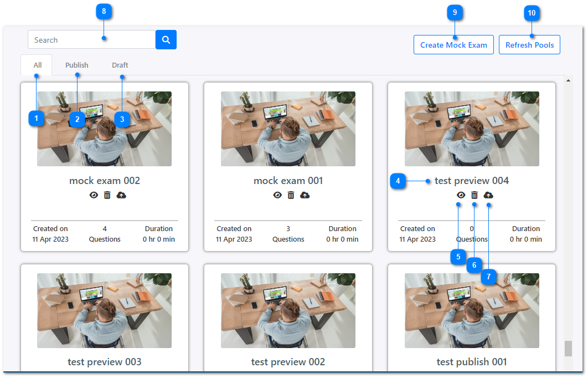588x378 pixels.
Task: Open the Draft tab
Action: tap(120, 65)
